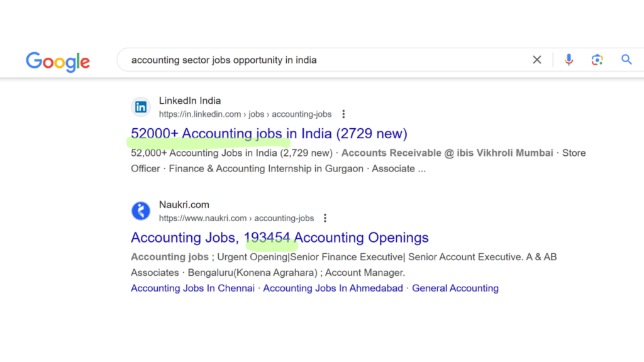644x362 pixels.
Task: Click the Naukri.com favicon icon
Action: (x=141, y=211)
